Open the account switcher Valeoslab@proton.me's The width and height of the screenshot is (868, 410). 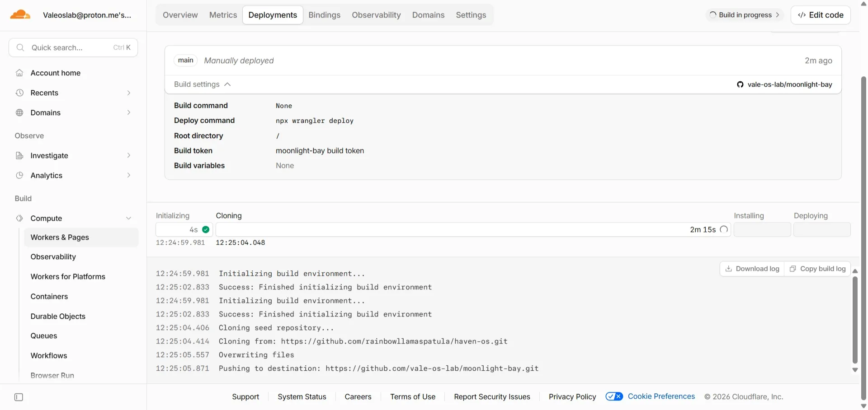(87, 15)
